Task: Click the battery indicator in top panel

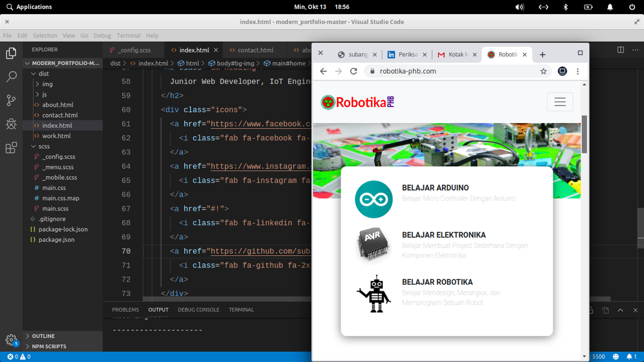Action: (588, 7)
